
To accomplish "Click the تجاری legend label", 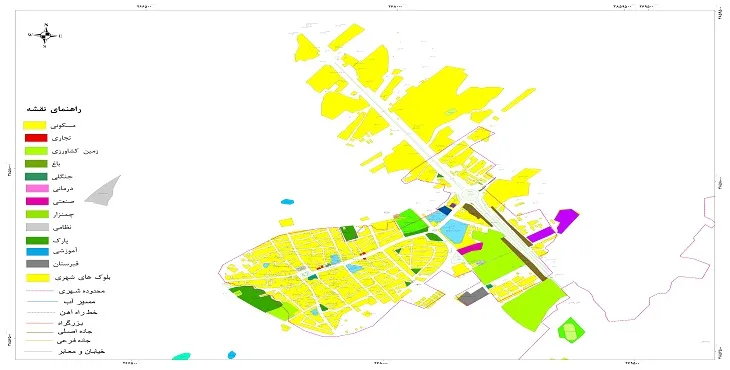I will (62, 138).
